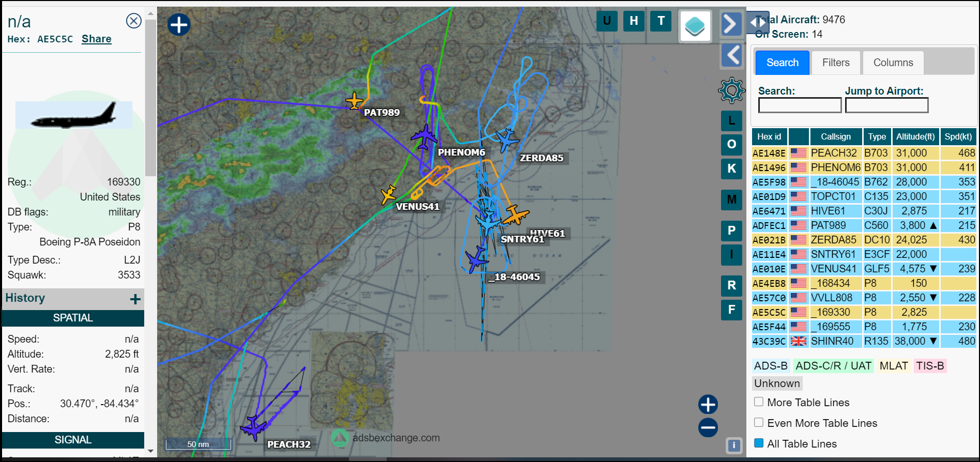The height and width of the screenshot is (462, 980).
Task: Toggle the M map option button
Action: (731, 199)
